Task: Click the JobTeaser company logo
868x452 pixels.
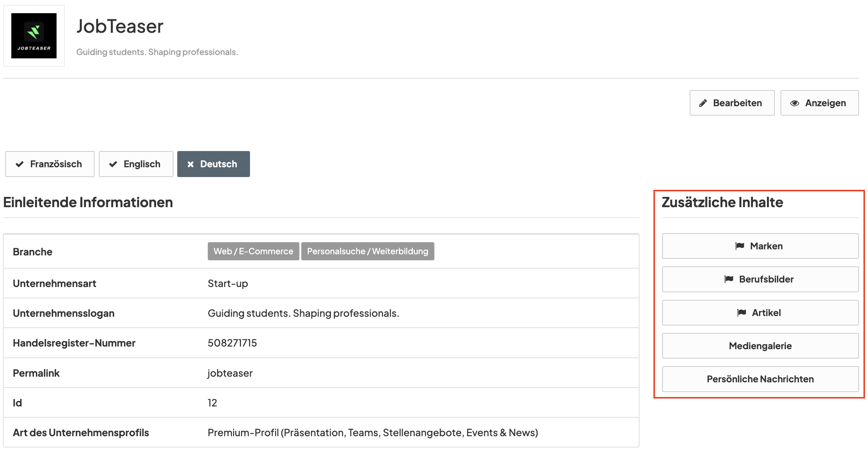Action: 34,36
